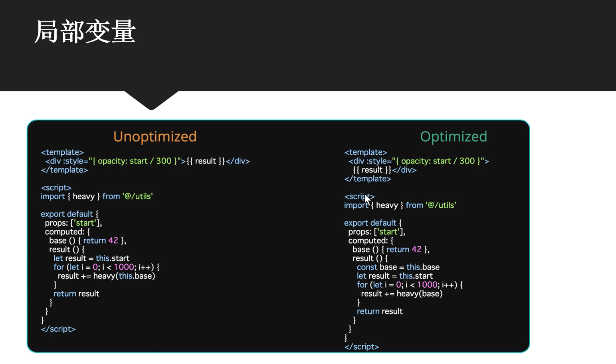Click the slide title 局部变量

tap(85, 31)
